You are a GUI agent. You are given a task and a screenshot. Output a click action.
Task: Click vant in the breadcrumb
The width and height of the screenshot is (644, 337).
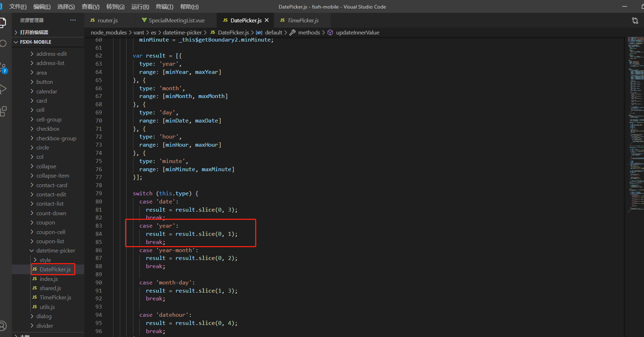(139, 32)
